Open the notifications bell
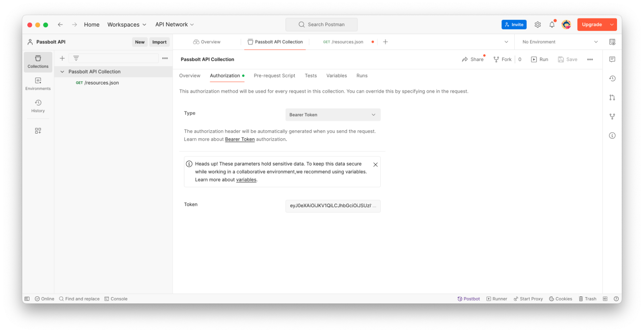Image resolution: width=644 pixels, height=333 pixels. coord(552,25)
